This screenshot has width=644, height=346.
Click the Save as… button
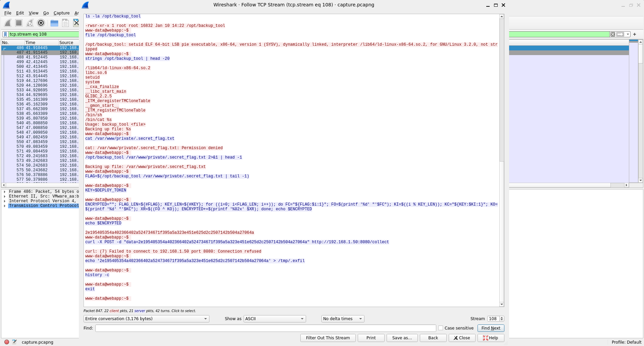point(402,338)
